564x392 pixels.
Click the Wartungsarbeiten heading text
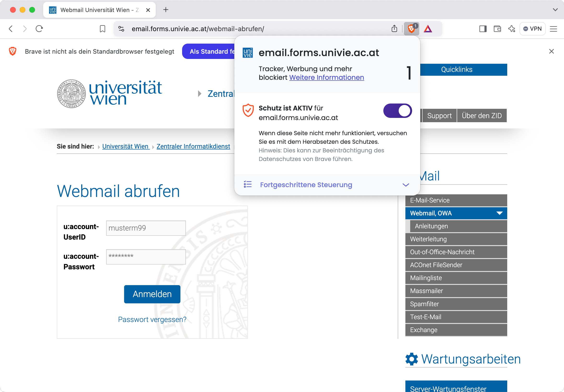pyautogui.click(x=471, y=359)
